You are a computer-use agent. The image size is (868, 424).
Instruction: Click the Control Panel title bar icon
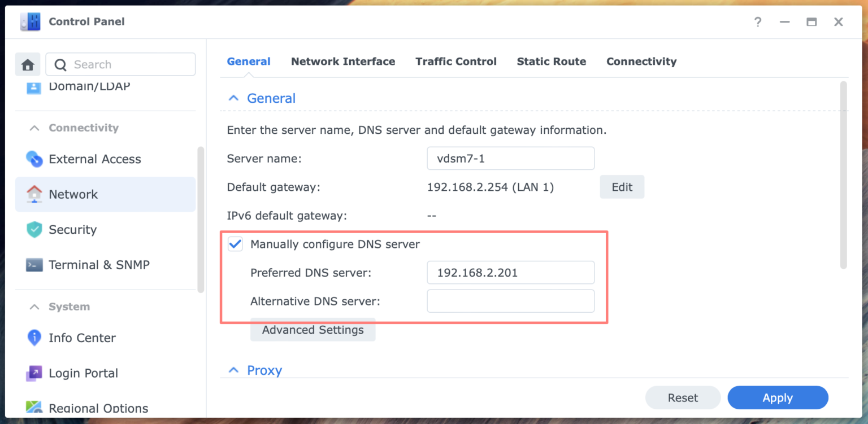tap(30, 21)
